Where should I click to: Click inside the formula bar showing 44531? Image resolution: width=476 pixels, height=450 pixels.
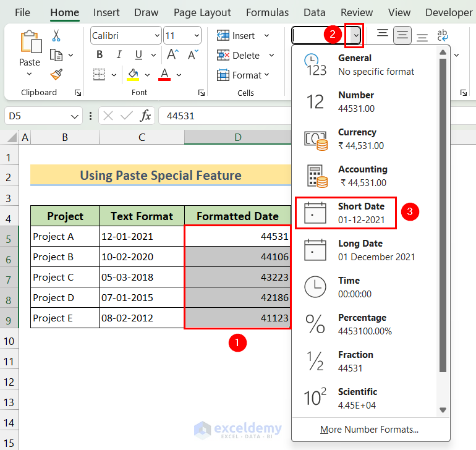[x=224, y=116]
